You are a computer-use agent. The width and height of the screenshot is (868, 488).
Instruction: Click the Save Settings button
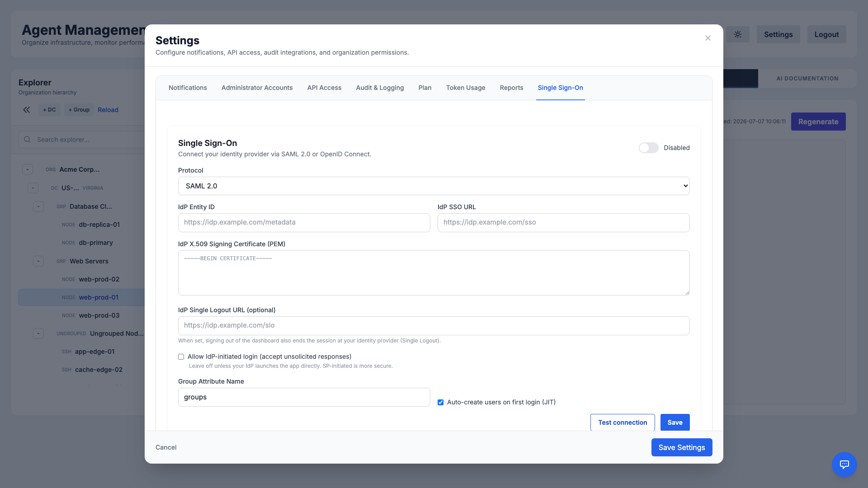682,447
